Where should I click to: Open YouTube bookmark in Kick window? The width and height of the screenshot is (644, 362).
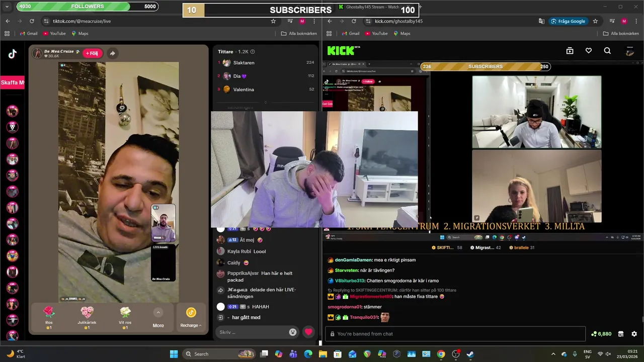[x=376, y=34]
